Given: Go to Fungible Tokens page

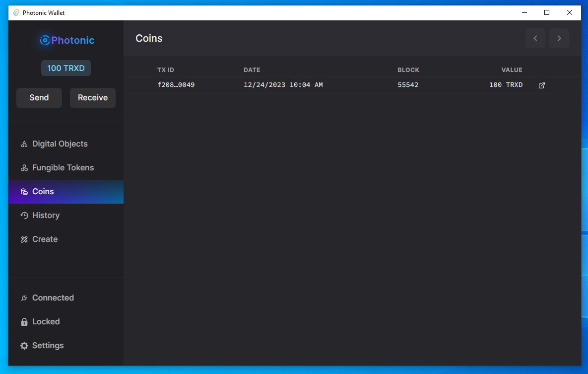Looking at the screenshot, I should click(66, 168).
